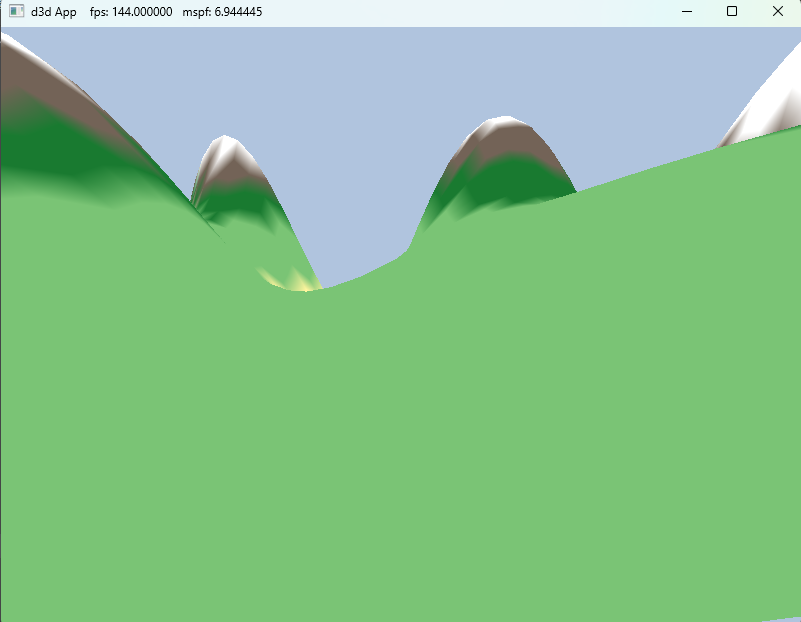Click the "mspf: 6.944445" readout
Viewport: 801px width, 622px height.
[x=222, y=12]
